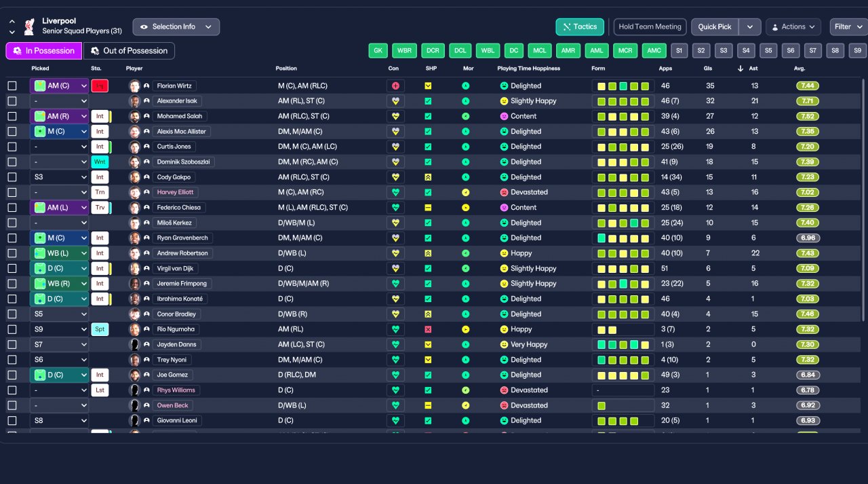Screen dimensions: 868x484
Task: Open the Filter dropdown
Action: [x=848, y=27]
